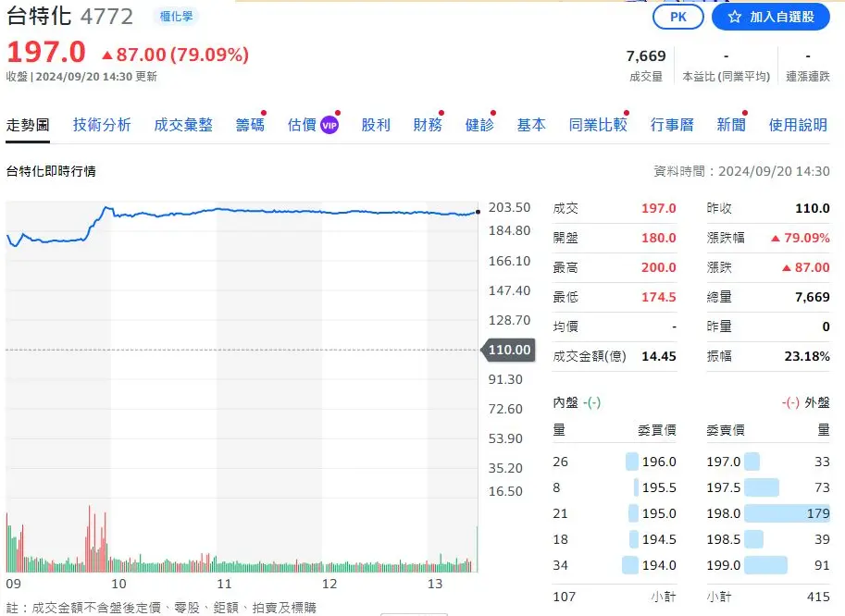
Task: Return to the 走勢圖 chart tab
Action: [x=29, y=124]
